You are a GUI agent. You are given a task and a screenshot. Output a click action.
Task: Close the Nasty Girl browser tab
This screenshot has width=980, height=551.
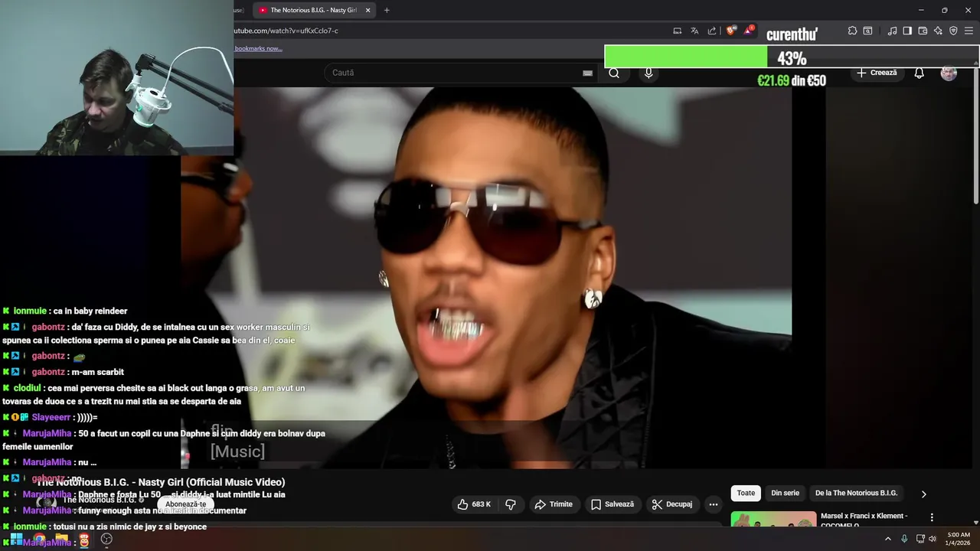click(x=367, y=10)
